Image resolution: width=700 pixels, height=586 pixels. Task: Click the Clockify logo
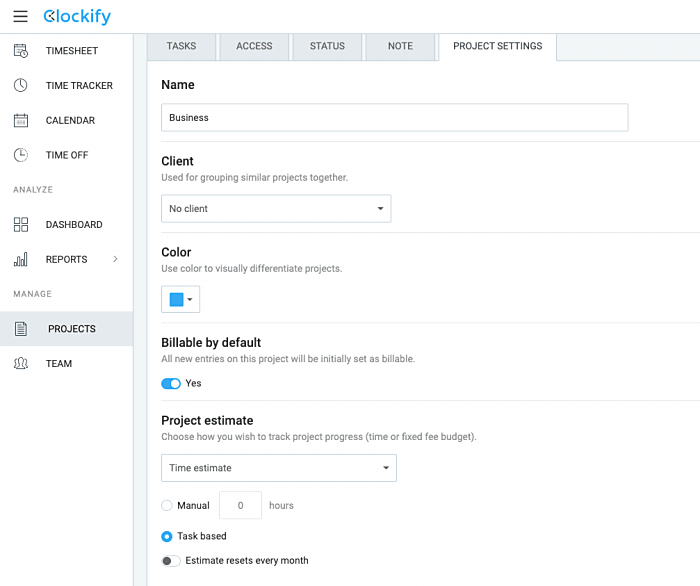coord(77,17)
